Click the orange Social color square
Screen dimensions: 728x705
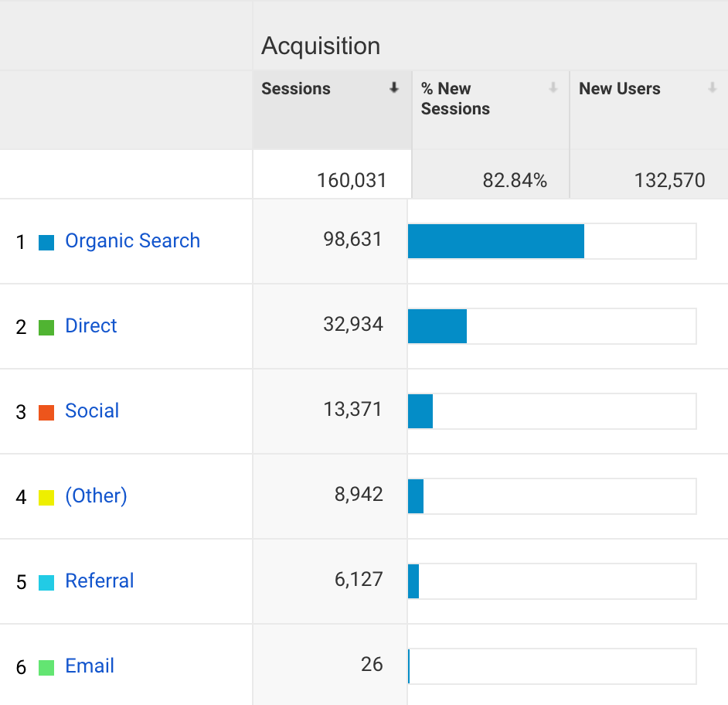coord(46,412)
